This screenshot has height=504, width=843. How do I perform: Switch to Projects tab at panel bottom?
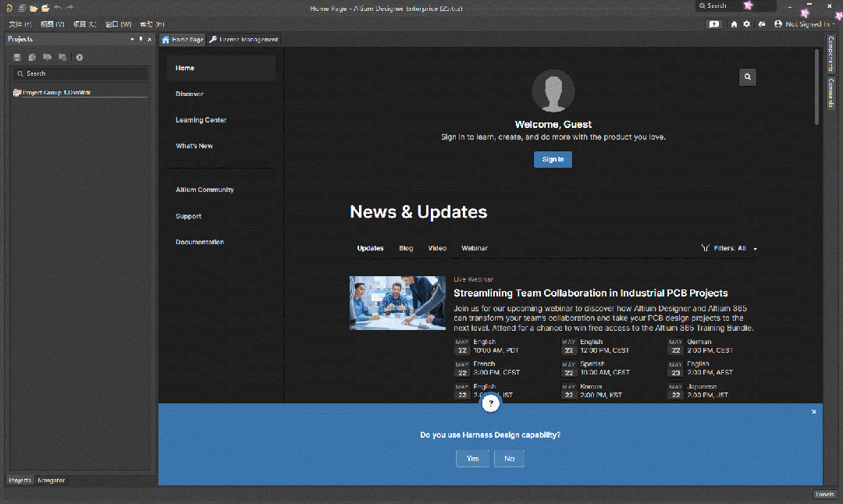click(20, 481)
